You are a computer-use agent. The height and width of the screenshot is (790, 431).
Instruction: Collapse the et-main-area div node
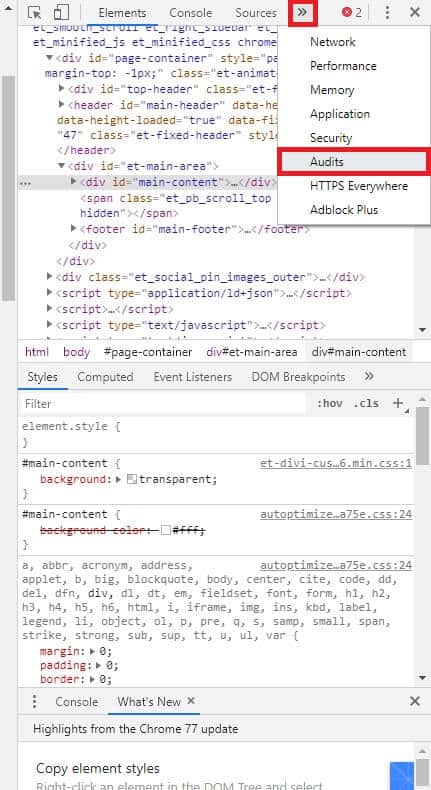61,166
